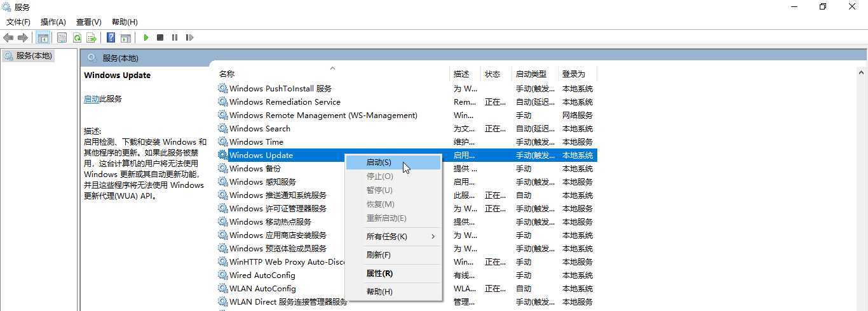Select Windows Remote Management (WS-Management) row
The image size is (868, 311).
tap(406, 115)
